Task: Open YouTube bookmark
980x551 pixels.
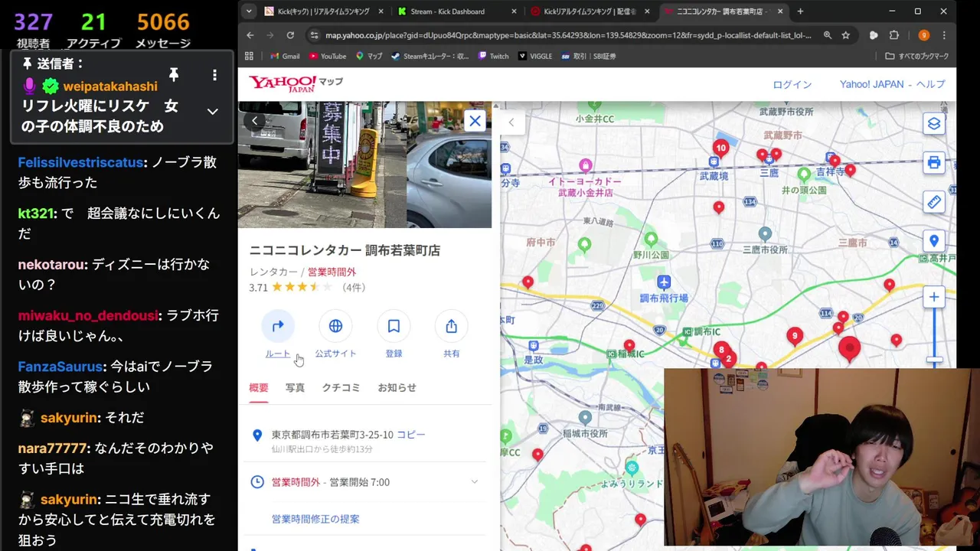Action: 328,56
